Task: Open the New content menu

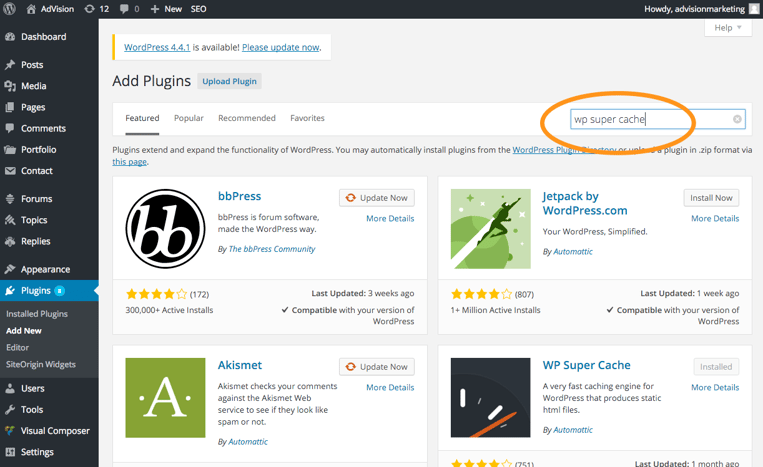Action: [x=166, y=9]
